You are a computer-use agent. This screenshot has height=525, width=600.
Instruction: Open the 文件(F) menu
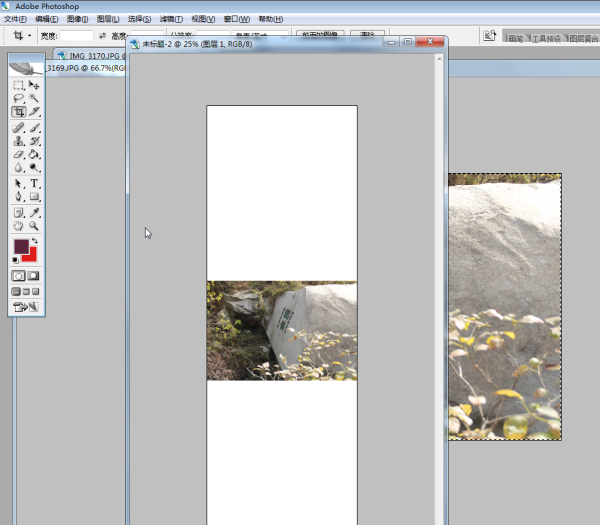15,19
